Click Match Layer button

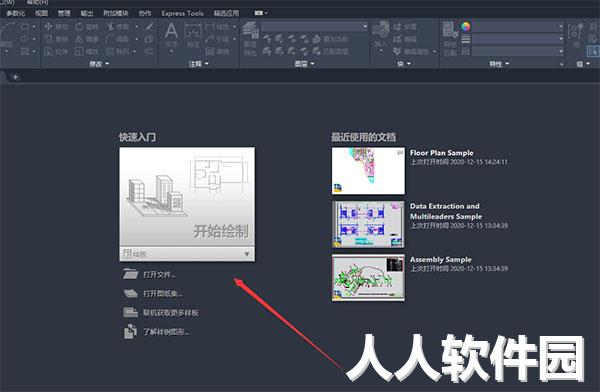pos(331,51)
